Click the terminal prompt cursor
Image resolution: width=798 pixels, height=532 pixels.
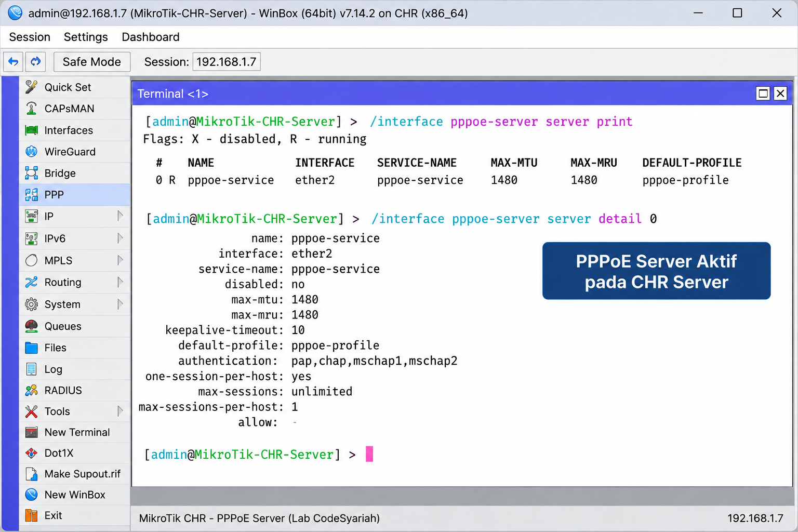[x=369, y=454]
